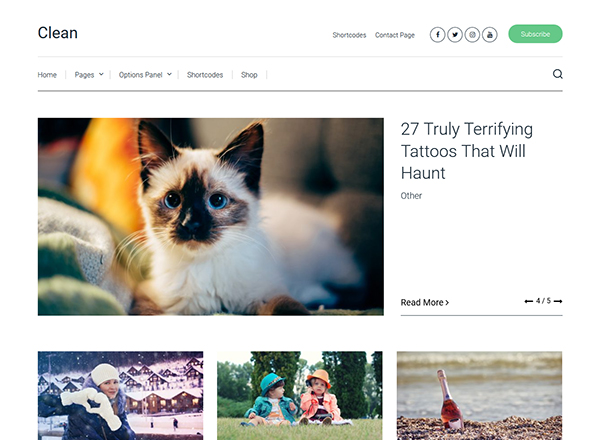Open the YouTube social icon
This screenshot has width=600, height=440.
pos(490,35)
